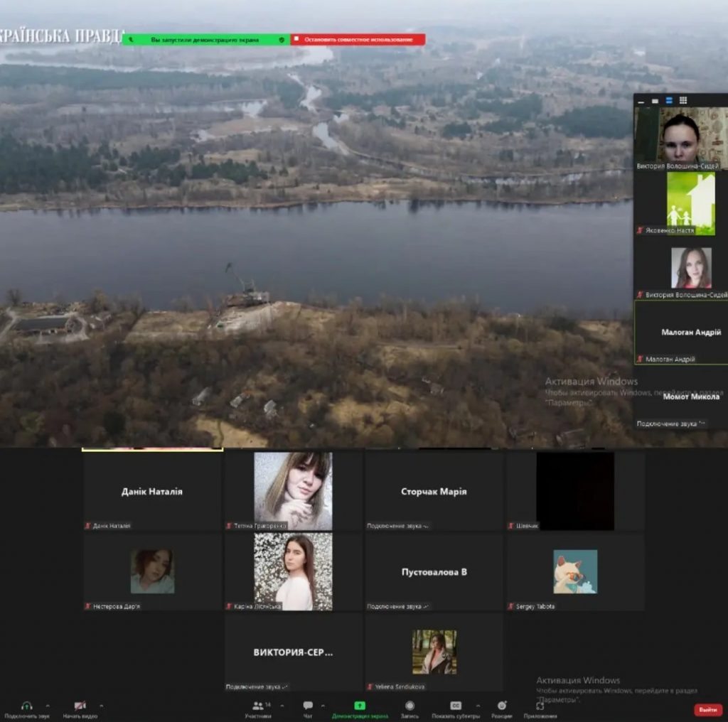Viewport: 728px width, 722px height.
Task: Expand video options arrow beside Начать видео
Action: click(x=101, y=706)
